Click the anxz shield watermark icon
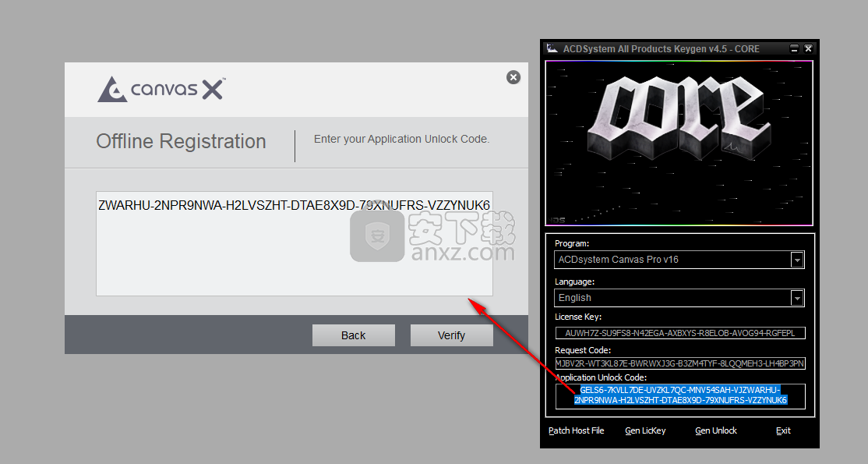 (x=377, y=236)
